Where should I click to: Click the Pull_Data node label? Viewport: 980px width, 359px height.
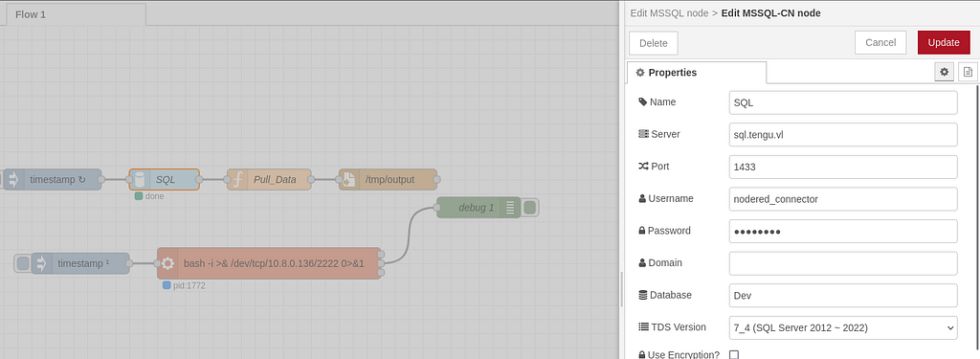(275, 180)
